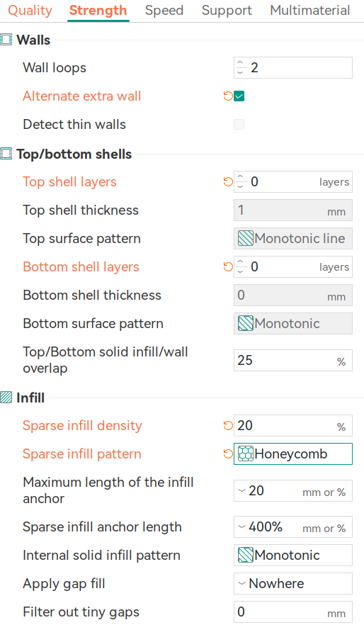This screenshot has width=364, height=625.
Task: Reset Alternate extra wall to default
Action: pos(228,96)
